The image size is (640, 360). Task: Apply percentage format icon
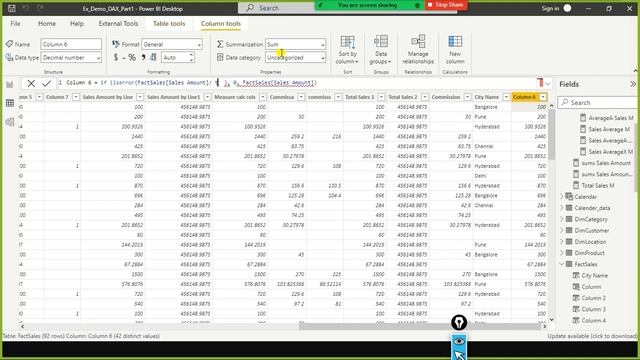[132, 58]
